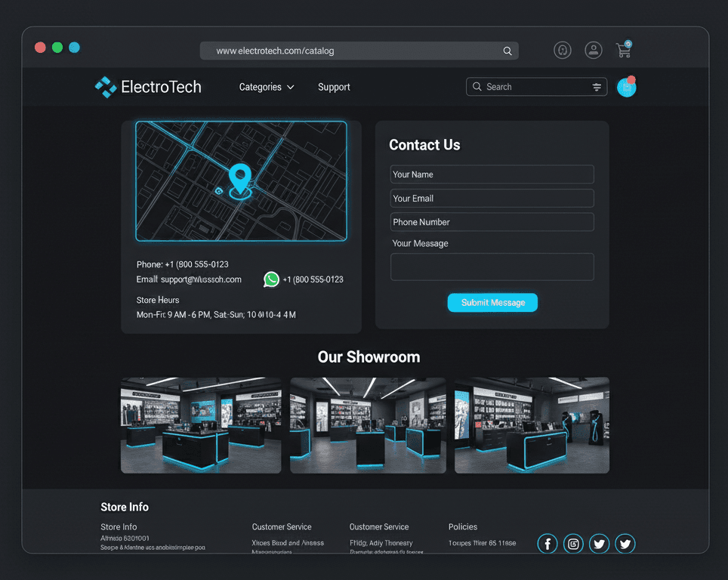Click into the Your Email field
Screen dimensions: 728x580
click(492, 199)
